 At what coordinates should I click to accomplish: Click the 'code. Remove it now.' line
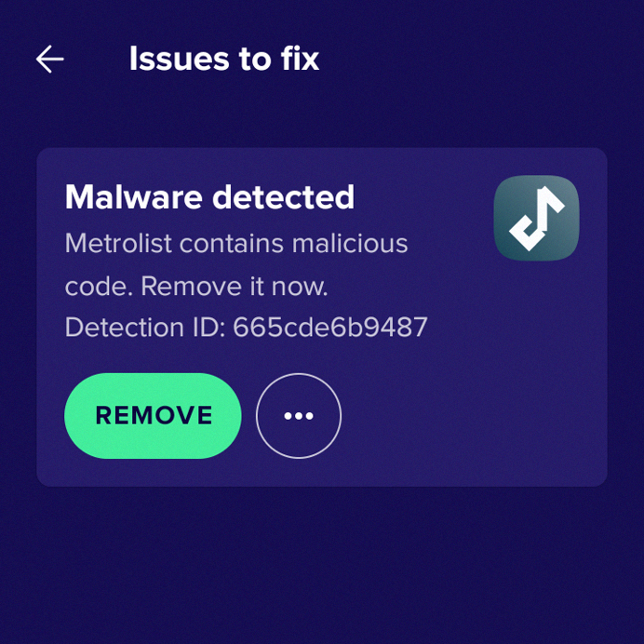tap(196, 286)
